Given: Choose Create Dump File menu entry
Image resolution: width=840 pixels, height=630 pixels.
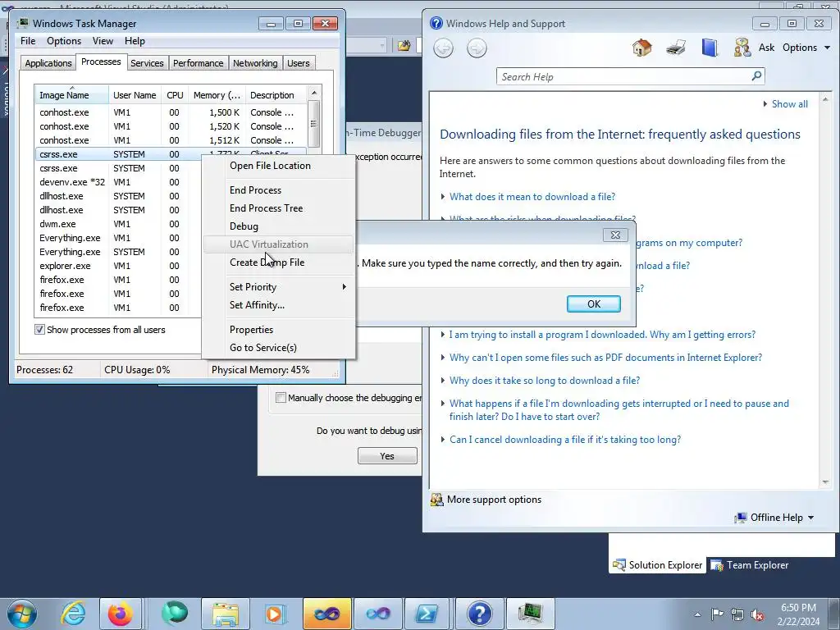Looking at the screenshot, I should [279, 262].
